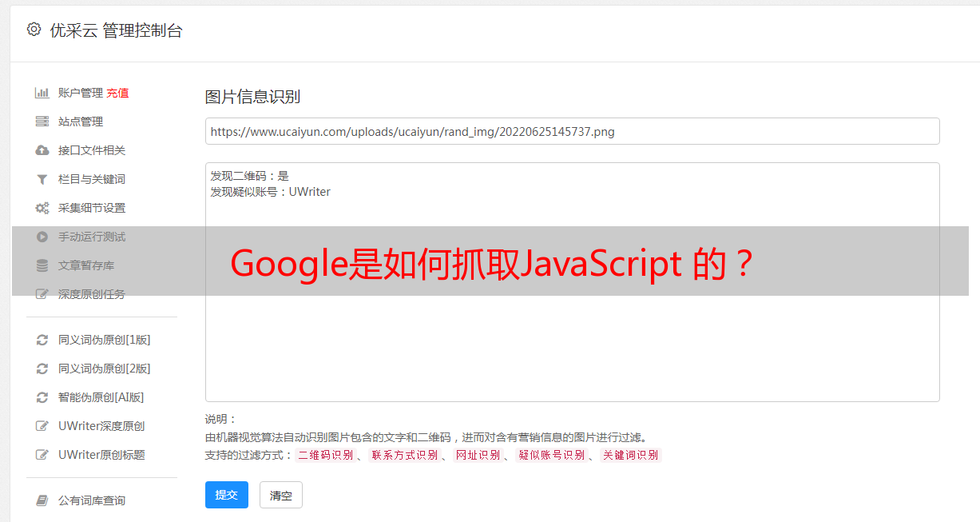This screenshot has height=522, width=980.
Task: Go to 采集细节设置
Action: pos(92,208)
